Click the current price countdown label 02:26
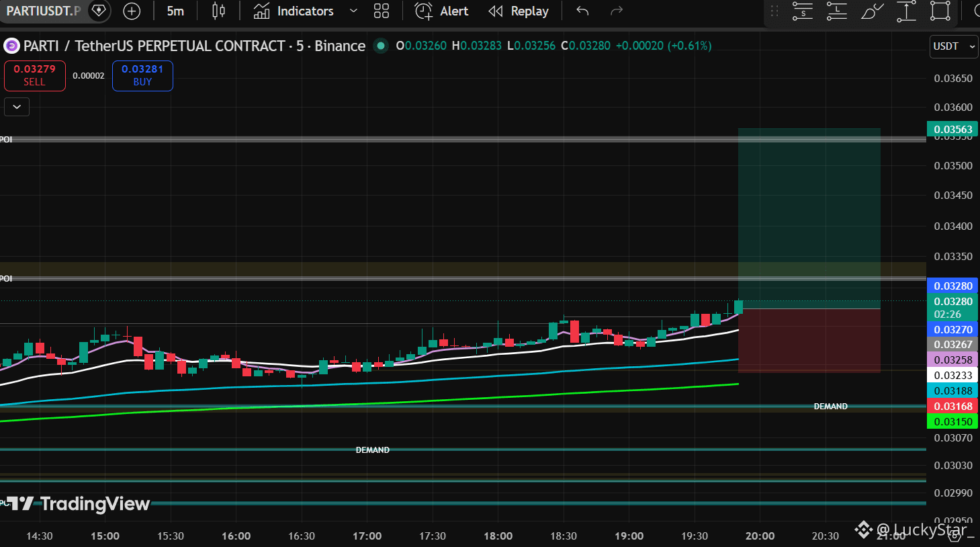Viewport: 980px width, 547px height. tap(947, 314)
